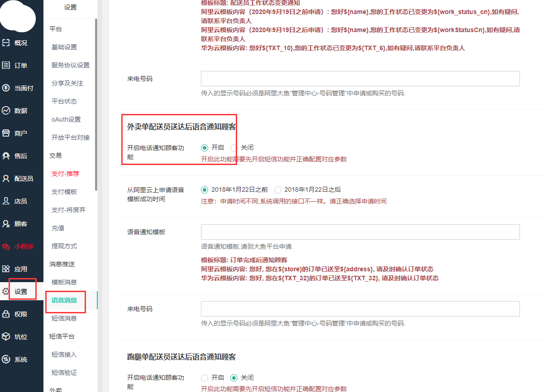Click the 数据 chart icon
Viewport: 548px width, 392px height.
[x=6, y=111]
